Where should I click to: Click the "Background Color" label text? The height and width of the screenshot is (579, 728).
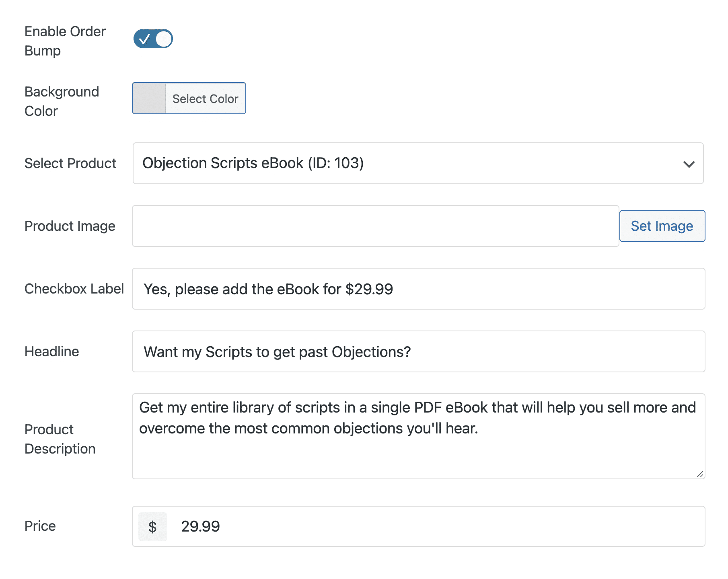pos(62,101)
